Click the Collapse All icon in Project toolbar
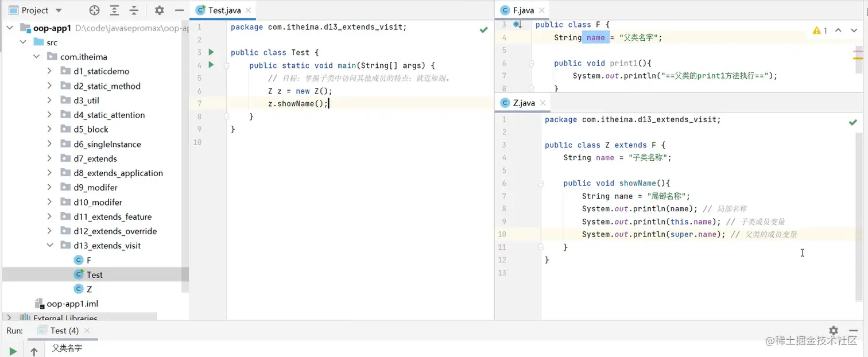The image size is (868, 357). click(x=134, y=10)
